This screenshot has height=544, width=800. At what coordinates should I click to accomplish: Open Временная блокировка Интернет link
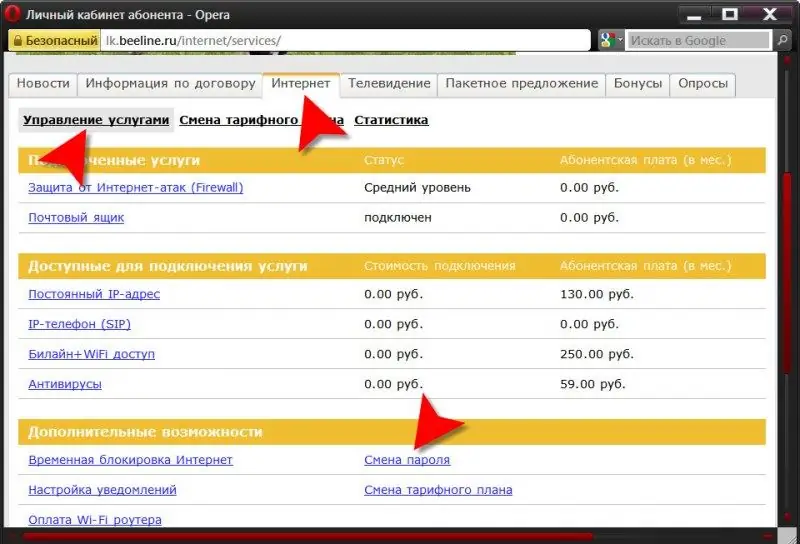coord(131,460)
